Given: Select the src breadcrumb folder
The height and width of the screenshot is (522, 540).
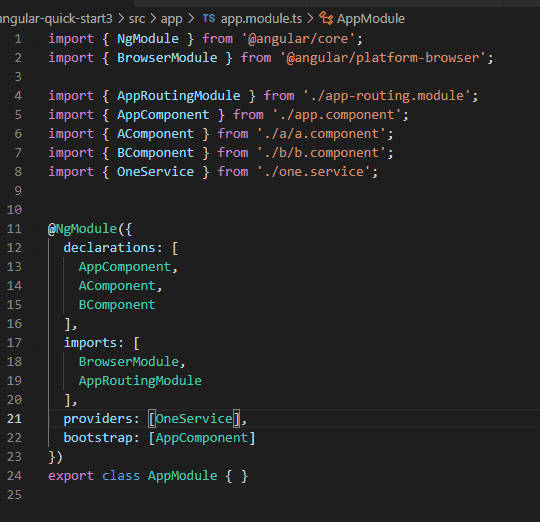Looking at the screenshot, I should 137,19.
